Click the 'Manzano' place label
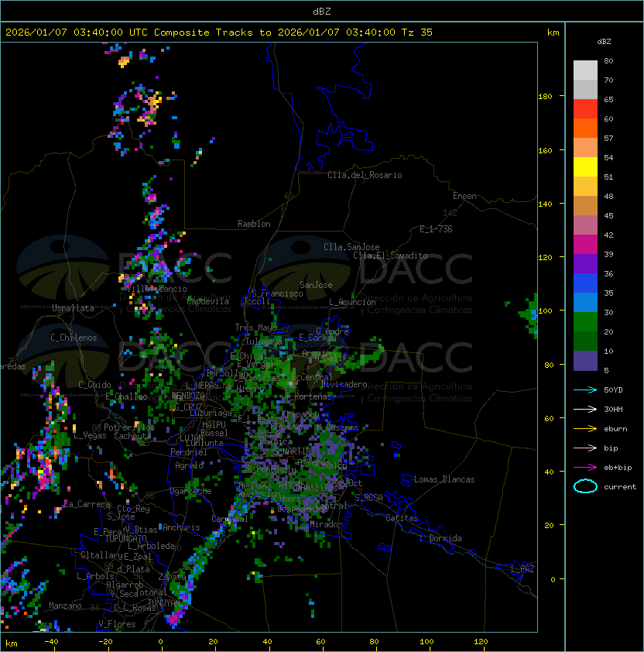This screenshot has width=644, height=652. tap(65, 606)
